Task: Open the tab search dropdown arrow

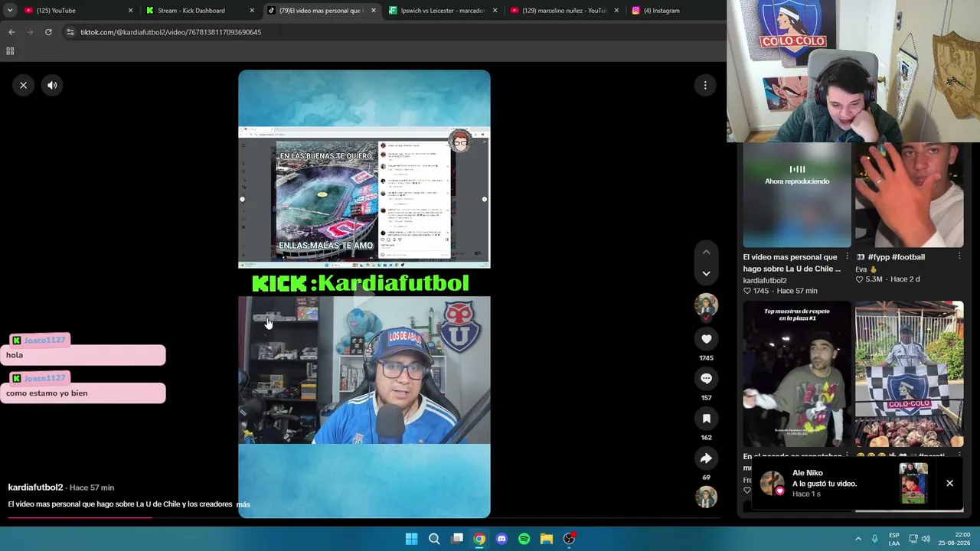Action: pyautogui.click(x=10, y=11)
